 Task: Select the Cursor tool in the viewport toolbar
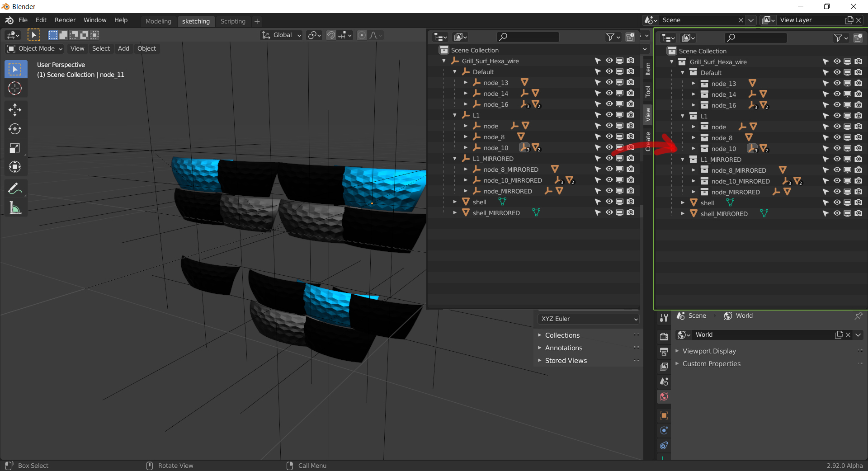coord(15,88)
